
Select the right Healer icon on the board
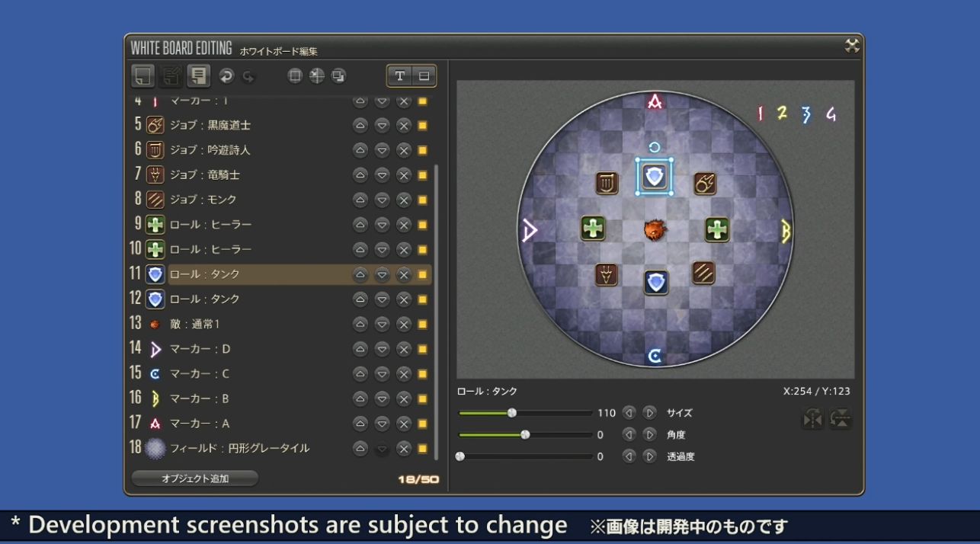click(717, 229)
